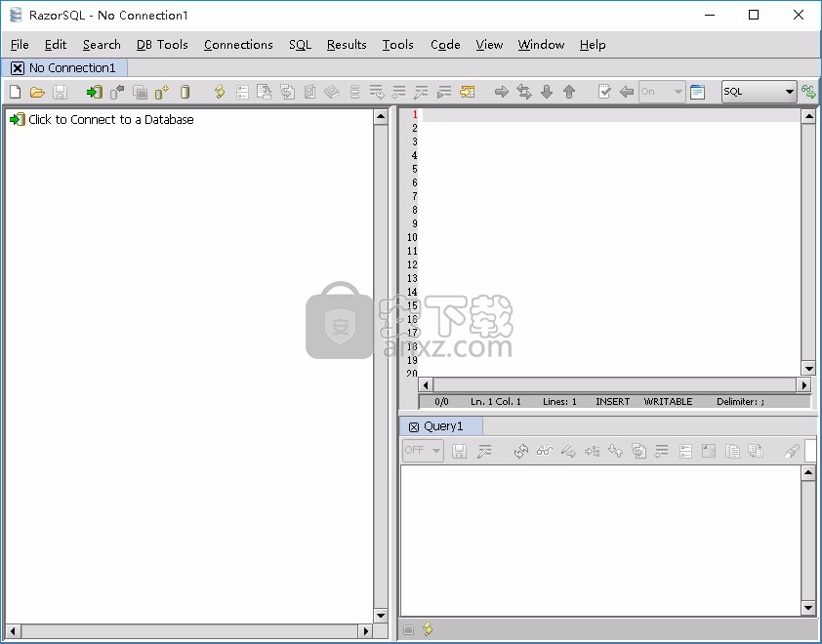
Task: Click the double opposing arrows icon
Action: [523, 93]
